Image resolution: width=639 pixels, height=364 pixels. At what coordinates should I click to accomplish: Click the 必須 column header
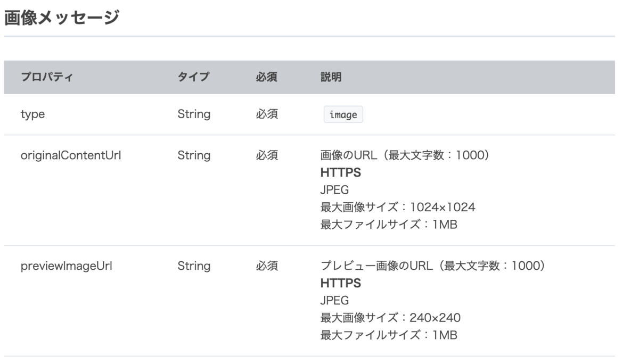(x=267, y=77)
